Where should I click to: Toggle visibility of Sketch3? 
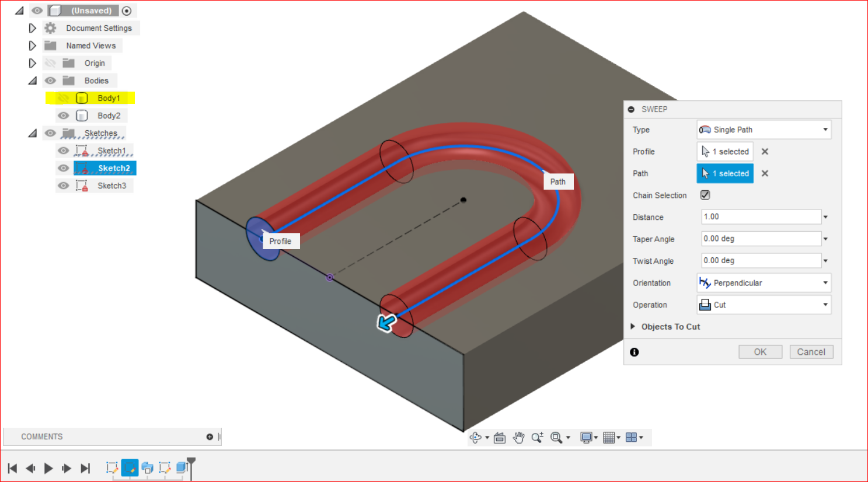point(63,186)
